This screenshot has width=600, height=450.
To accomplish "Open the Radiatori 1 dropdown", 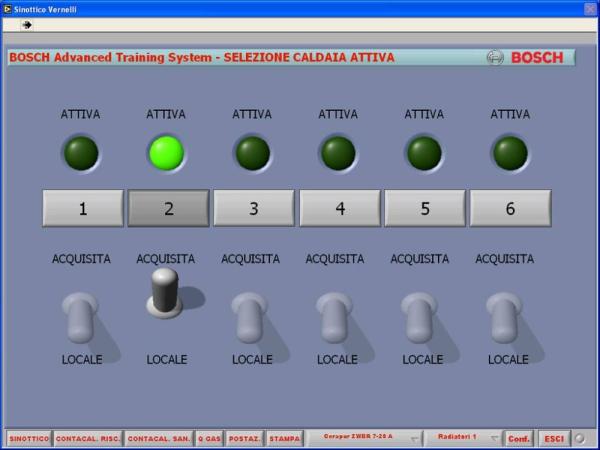I will pos(463,439).
